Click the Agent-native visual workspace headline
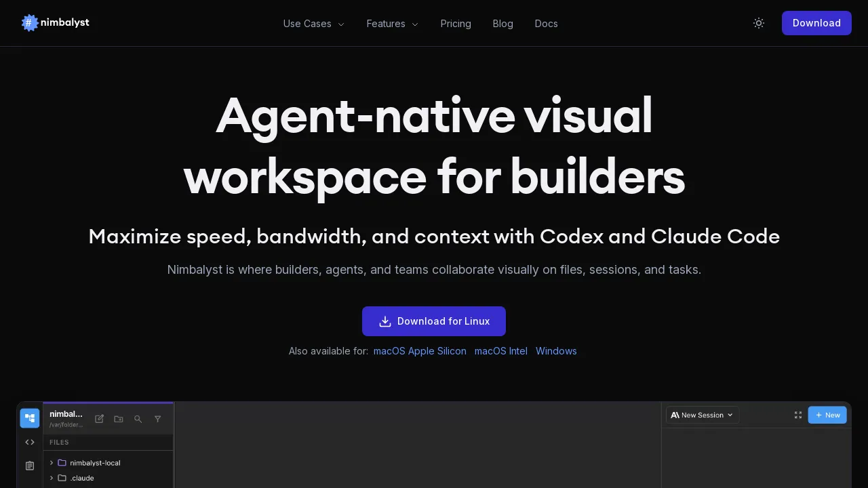Screen dimensions: 868x488 point(434,146)
